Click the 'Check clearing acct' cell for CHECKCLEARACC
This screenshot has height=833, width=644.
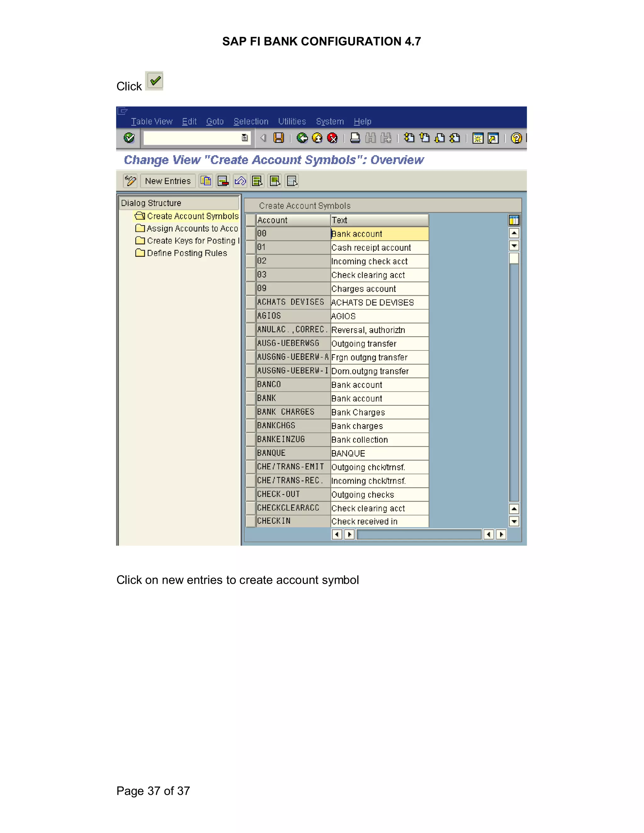(380, 508)
